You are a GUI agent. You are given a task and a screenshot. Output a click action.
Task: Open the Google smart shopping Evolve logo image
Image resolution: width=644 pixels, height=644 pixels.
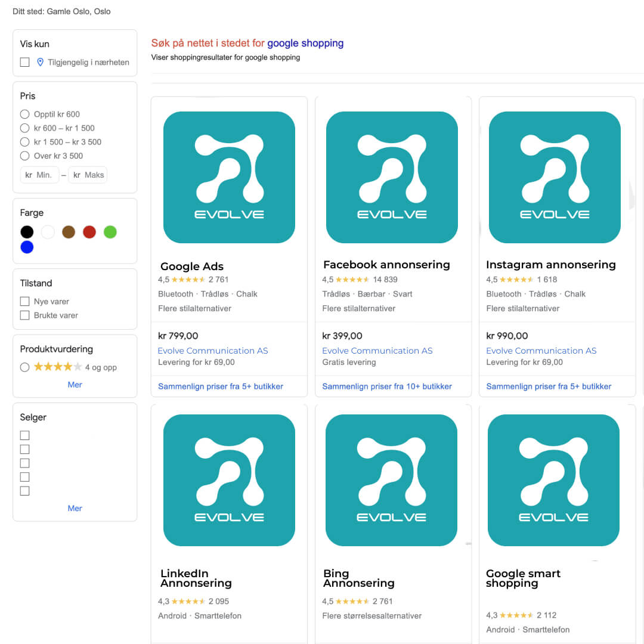pyautogui.click(x=553, y=480)
